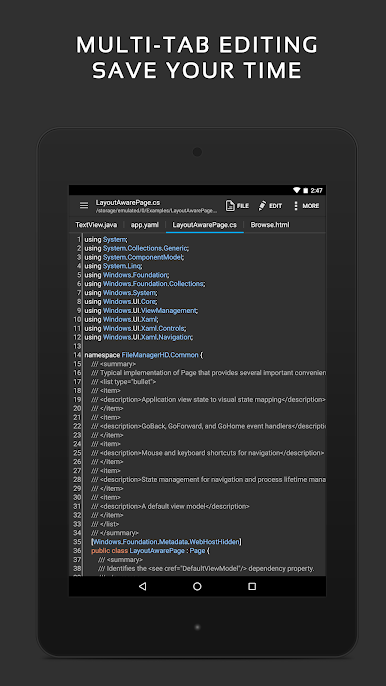
Task: Click 'Identifies the <see cref' comment line
Action: coord(206,568)
